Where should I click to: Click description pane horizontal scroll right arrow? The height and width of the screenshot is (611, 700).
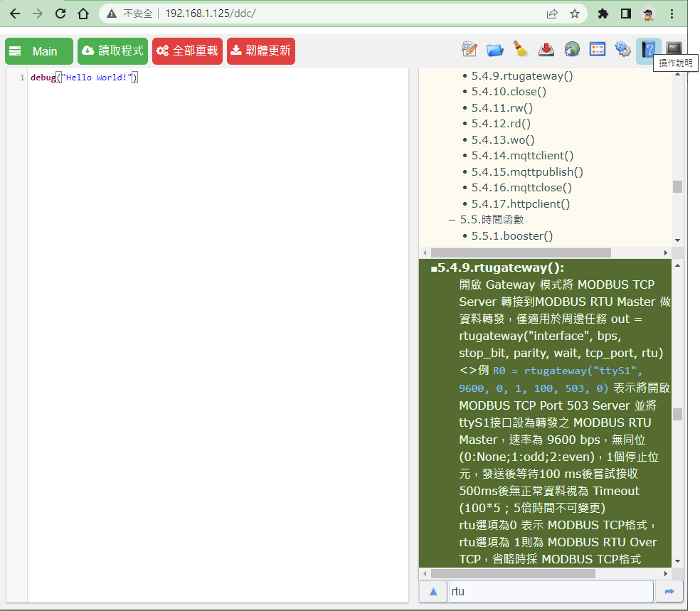(x=666, y=573)
